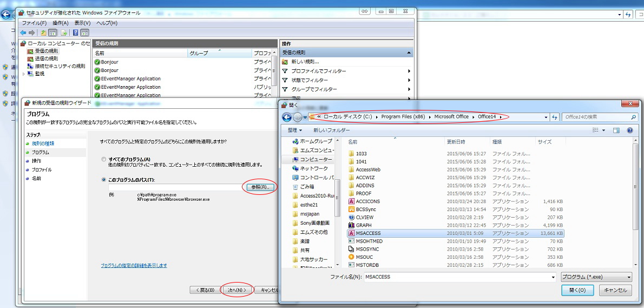
Task: Click the ACCICONS application icon
Action: click(x=351, y=201)
